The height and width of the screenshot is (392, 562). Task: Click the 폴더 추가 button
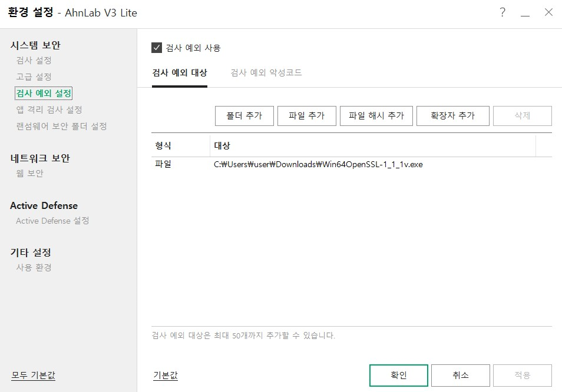pos(244,115)
